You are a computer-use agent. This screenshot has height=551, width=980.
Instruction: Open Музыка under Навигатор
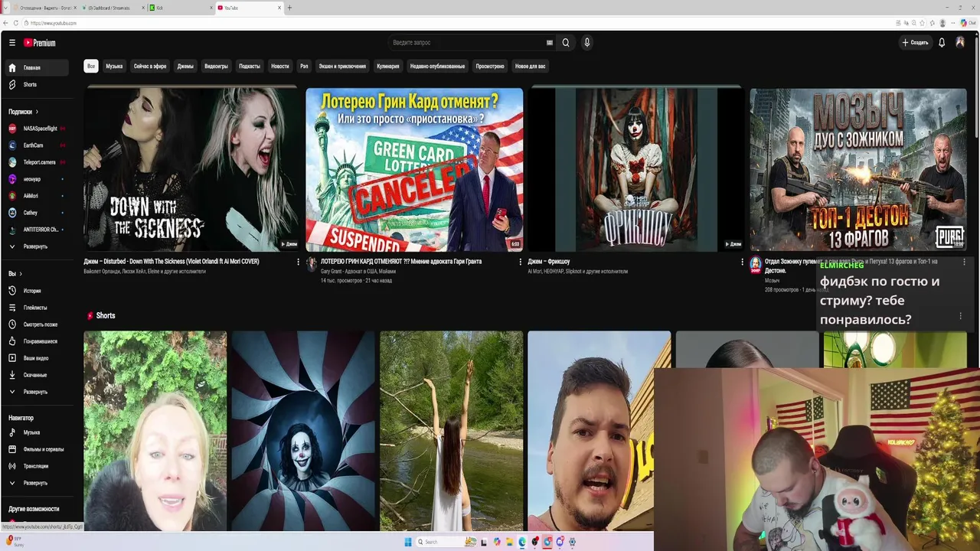coord(37,432)
